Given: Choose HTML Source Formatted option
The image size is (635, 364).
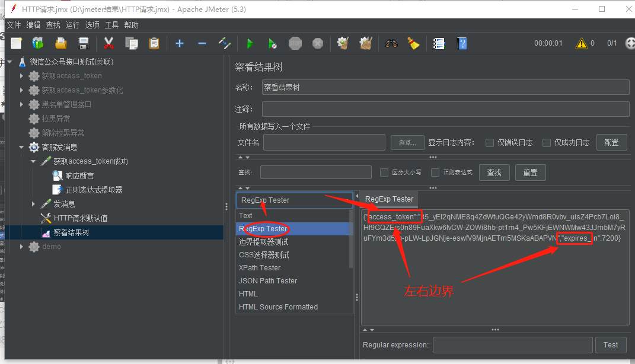Looking at the screenshot, I should [292, 307].
